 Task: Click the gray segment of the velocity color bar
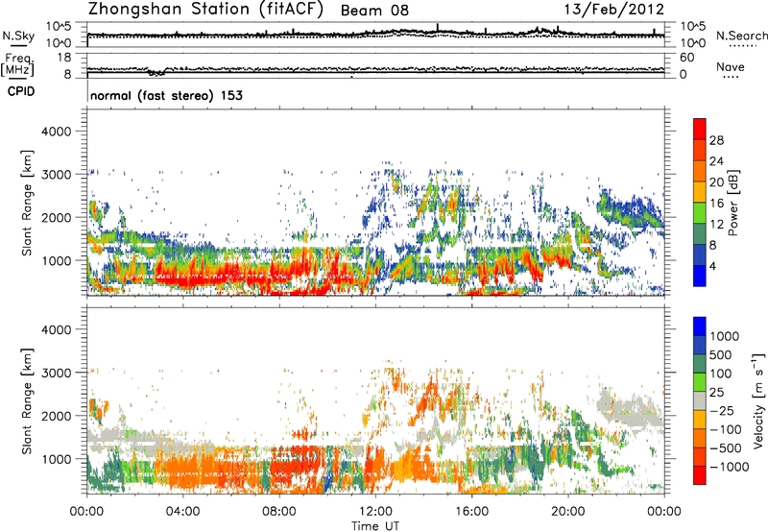pyautogui.click(x=700, y=401)
